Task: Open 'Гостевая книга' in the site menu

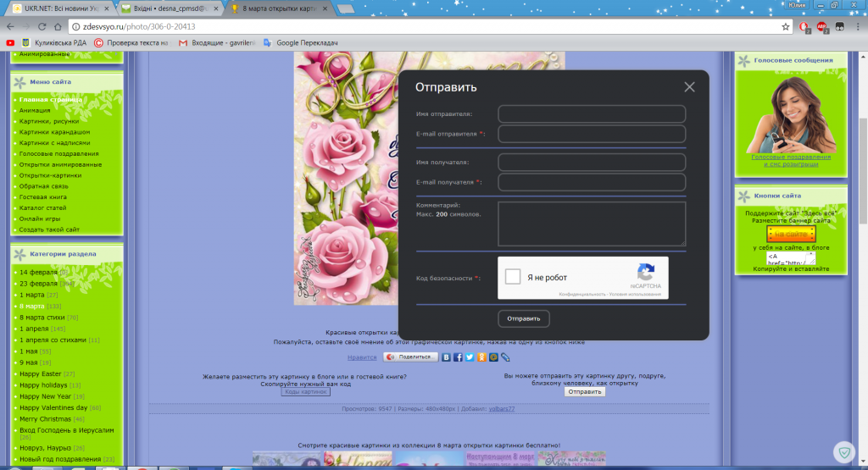Action: (42, 196)
